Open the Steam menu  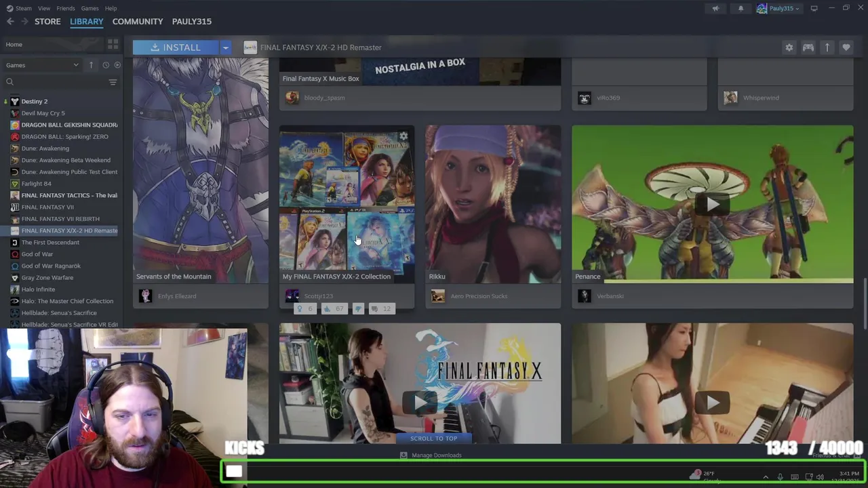tap(19, 8)
